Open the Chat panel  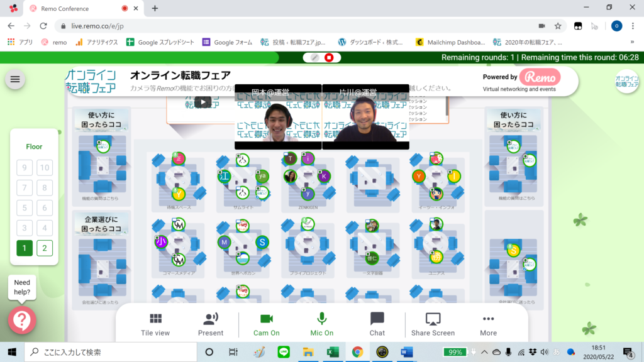click(x=377, y=324)
